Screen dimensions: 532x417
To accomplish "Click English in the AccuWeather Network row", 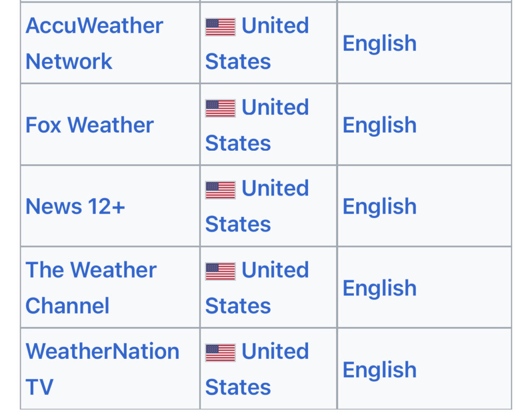I will [x=379, y=44].
